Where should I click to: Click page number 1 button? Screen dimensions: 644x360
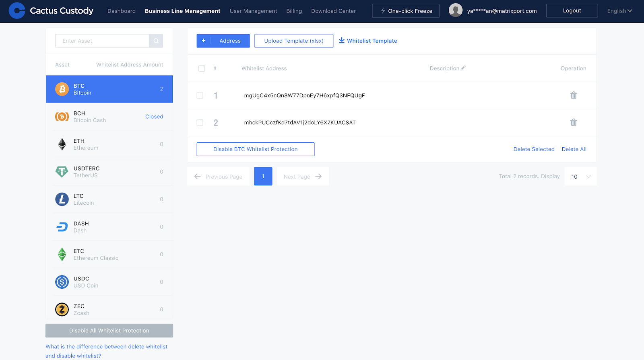pyautogui.click(x=263, y=176)
